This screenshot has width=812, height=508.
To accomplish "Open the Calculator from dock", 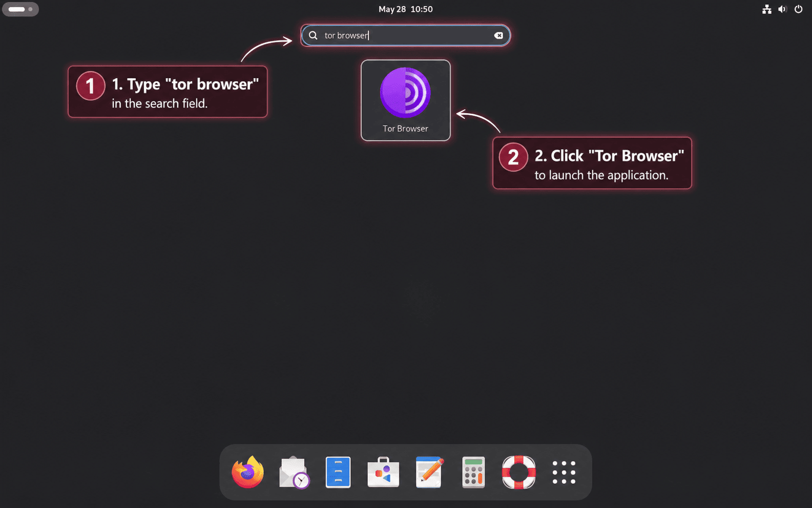I will pos(473,472).
